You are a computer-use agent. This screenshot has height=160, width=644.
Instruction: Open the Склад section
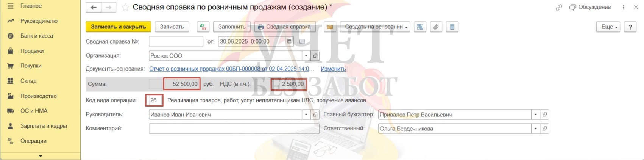pos(28,81)
